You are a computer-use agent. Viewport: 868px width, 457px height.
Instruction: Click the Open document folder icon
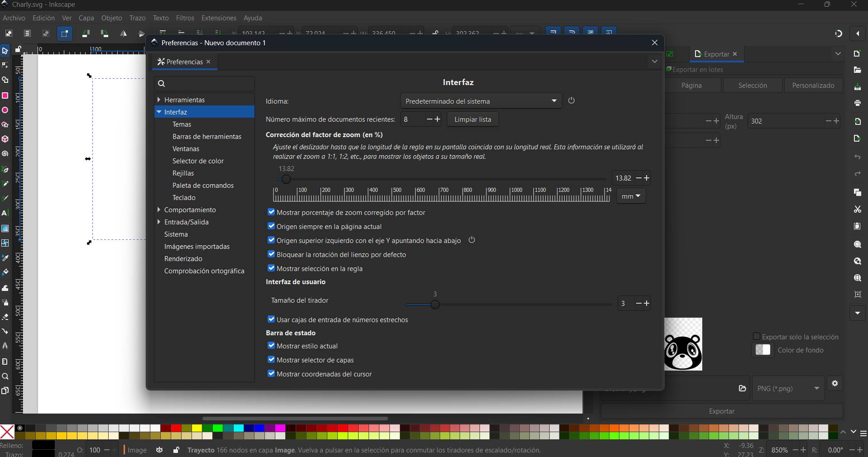tap(857, 70)
